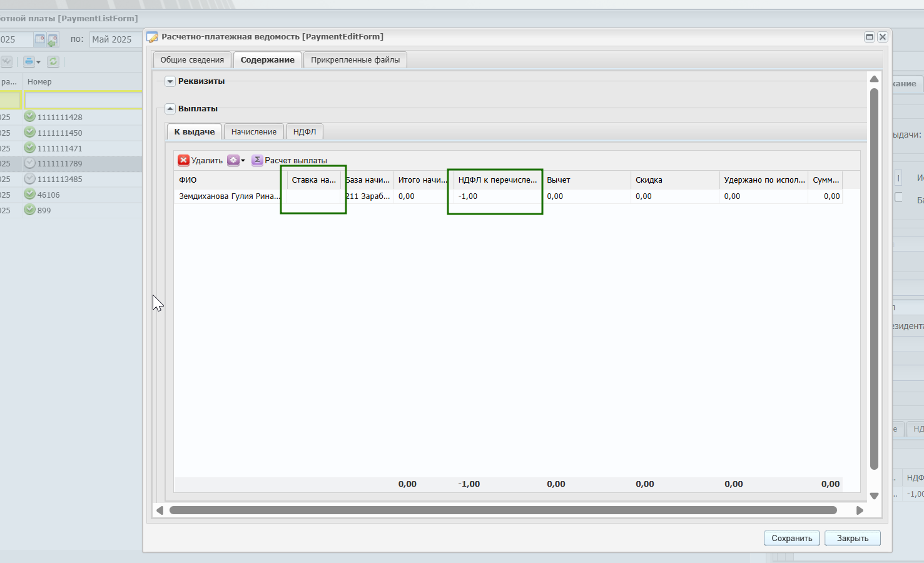Click gray status icon of row 1111113485

(x=29, y=178)
